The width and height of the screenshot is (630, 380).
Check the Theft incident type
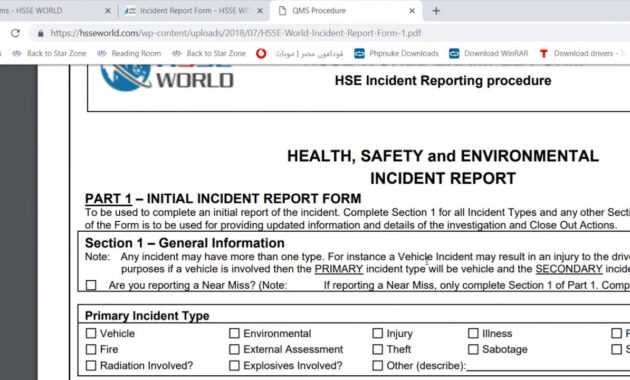[x=377, y=349]
